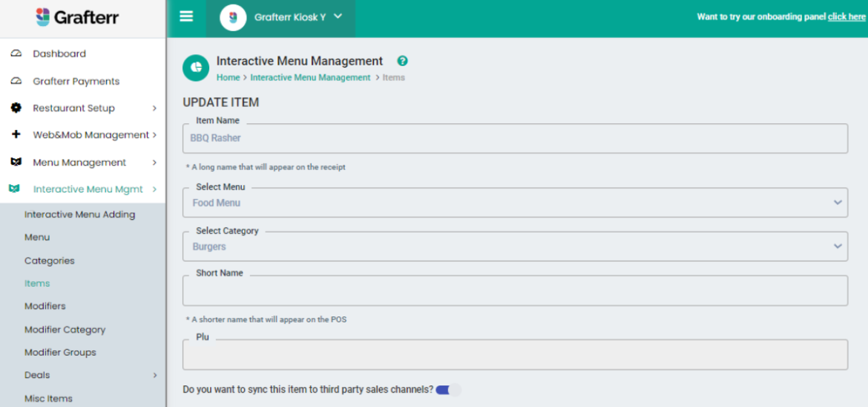Image resolution: width=868 pixels, height=407 pixels.
Task: Go to Home via the breadcrumb
Action: coord(228,78)
